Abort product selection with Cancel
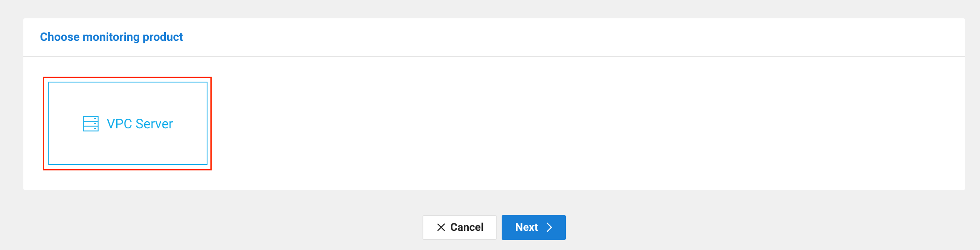 [459, 227]
